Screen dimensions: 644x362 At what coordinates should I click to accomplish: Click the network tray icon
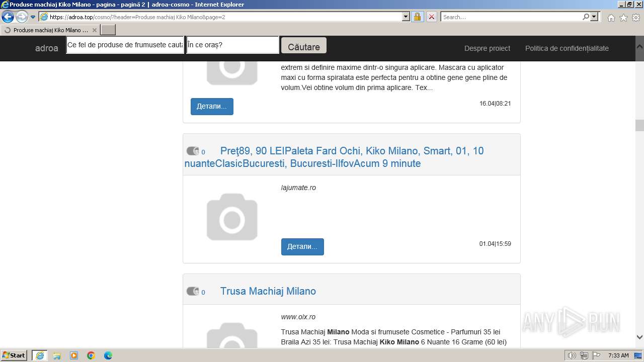tap(584, 355)
